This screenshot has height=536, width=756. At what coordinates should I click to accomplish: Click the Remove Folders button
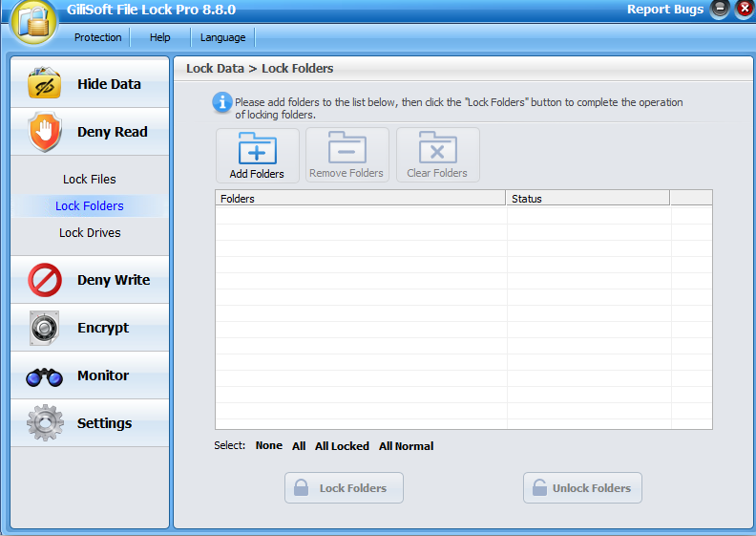point(347,156)
